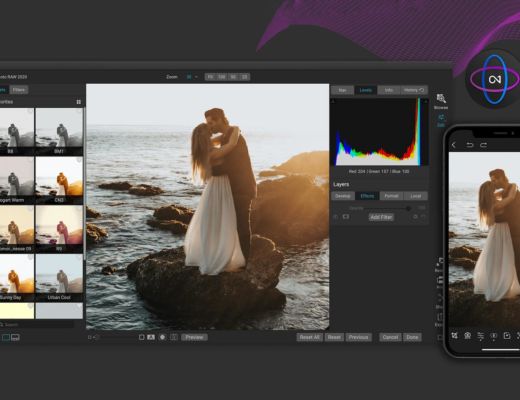Viewport: 520px width, 400px height.
Task: Tap the redo arrow on the phone
Action: [483, 145]
